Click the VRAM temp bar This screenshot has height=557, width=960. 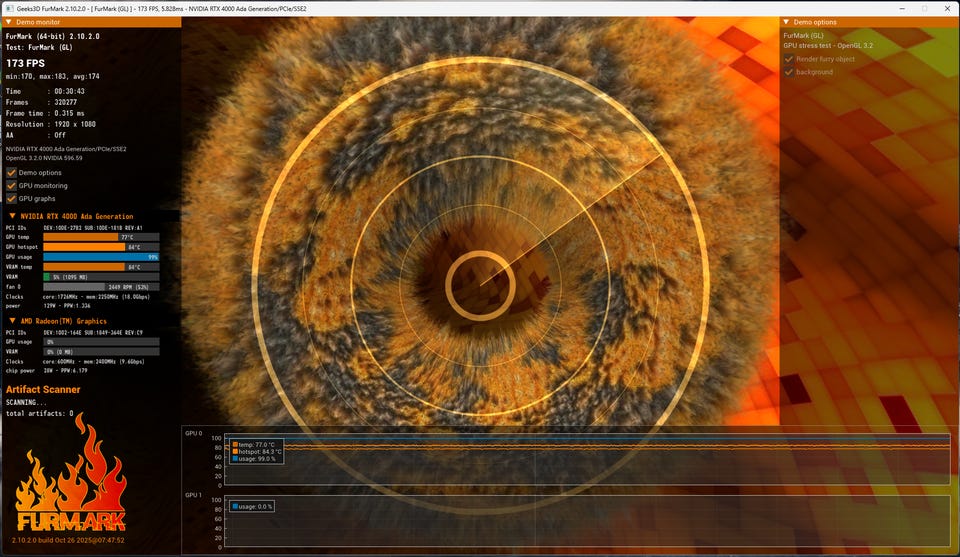[101, 267]
